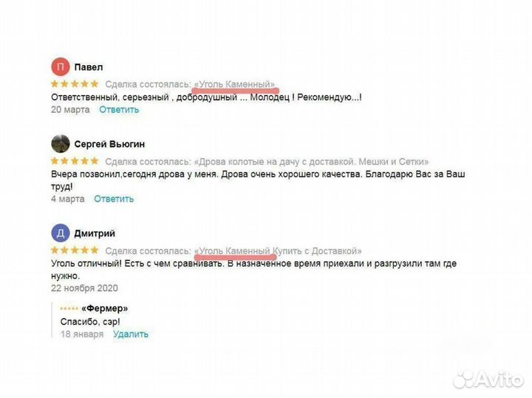Select Дмитрий's five-star rating
This screenshot has width=532, height=398.
(x=75, y=250)
